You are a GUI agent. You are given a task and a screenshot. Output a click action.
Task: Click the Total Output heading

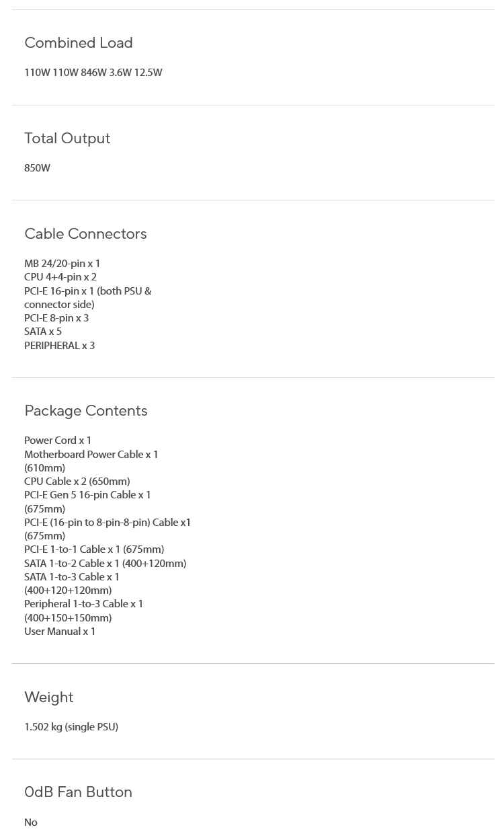67,138
